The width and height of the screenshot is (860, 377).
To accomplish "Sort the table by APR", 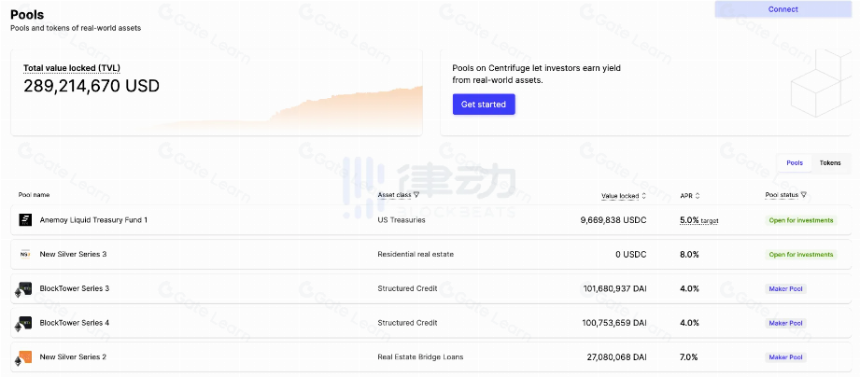I will coord(690,195).
